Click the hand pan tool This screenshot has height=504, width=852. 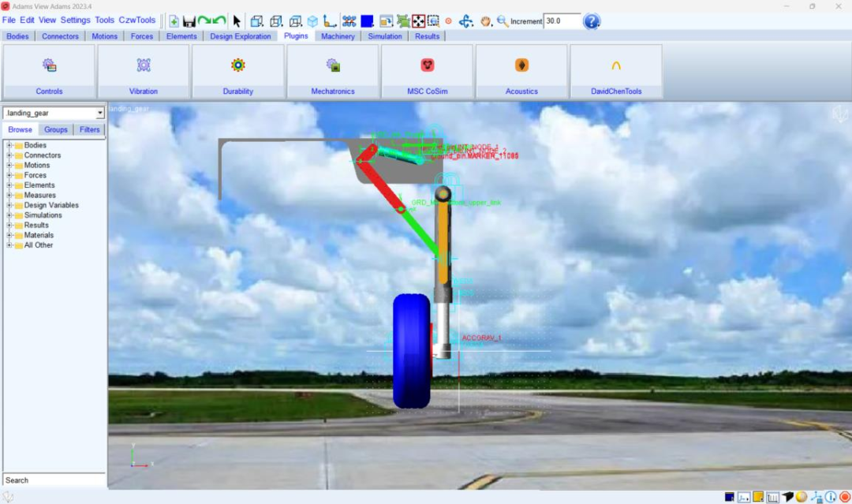tap(486, 21)
